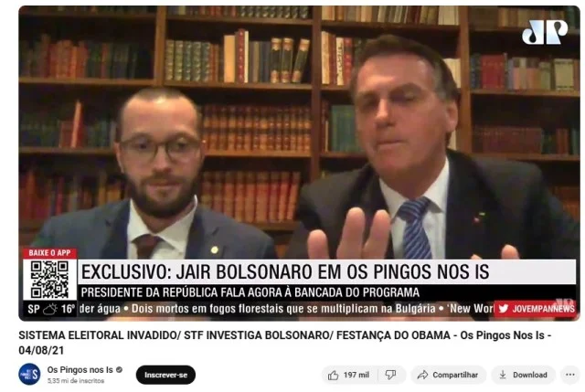Click the Download arrow icon
Viewport: 585px width, 392px height.
[x=503, y=375]
